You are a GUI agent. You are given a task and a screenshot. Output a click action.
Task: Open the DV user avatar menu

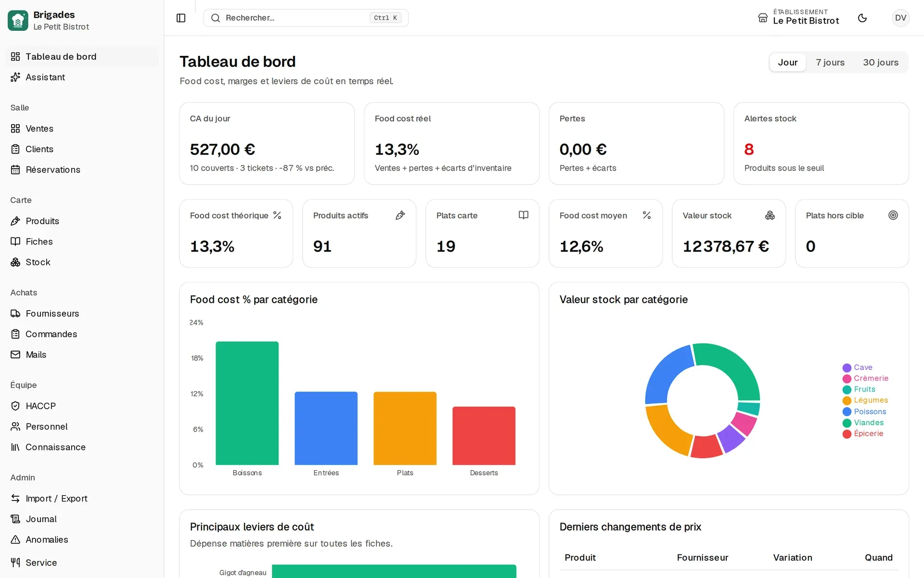coord(900,18)
